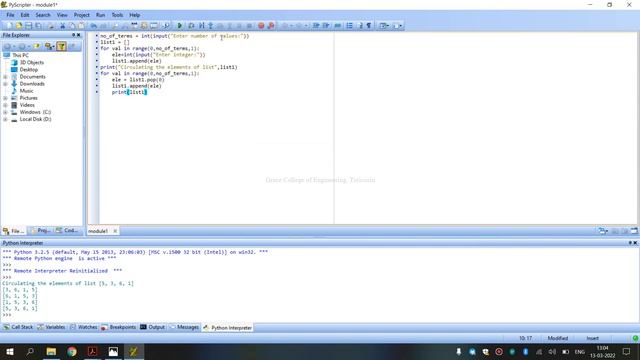The height and width of the screenshot is (360, 640).
Task: Close the module1 editor tab
Action: pyautogui.click(x=115, y=231)
